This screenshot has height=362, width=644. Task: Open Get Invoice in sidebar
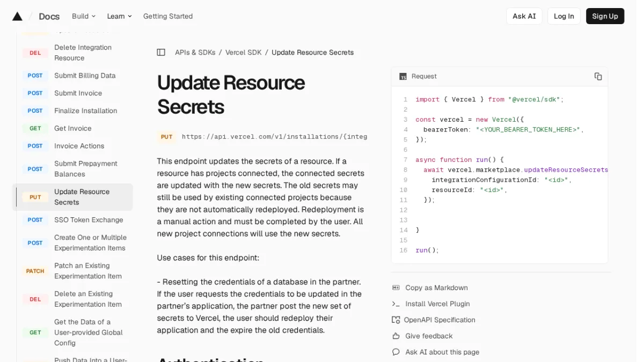pyautogui.click(x=73, y=129)
